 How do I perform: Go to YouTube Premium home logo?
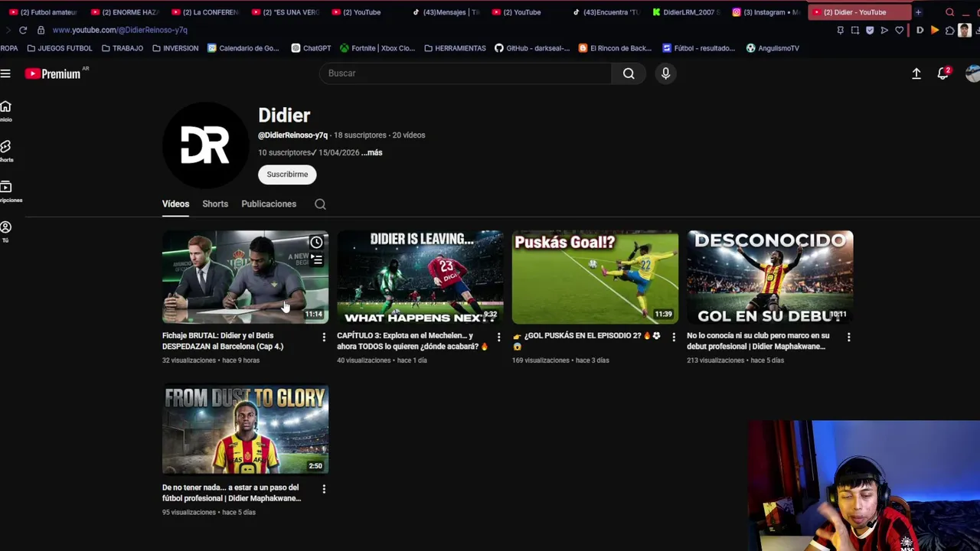(52, 73)
